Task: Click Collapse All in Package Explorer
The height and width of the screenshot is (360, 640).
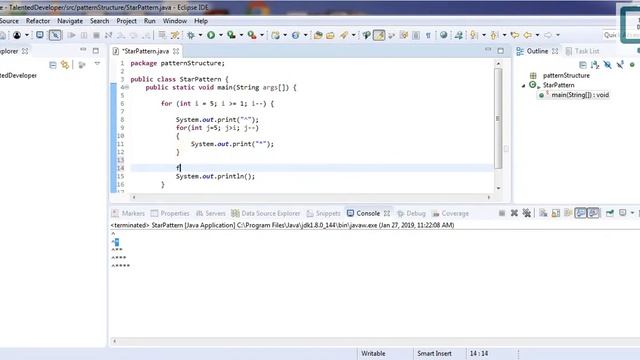Action: [x=53, y=64]
